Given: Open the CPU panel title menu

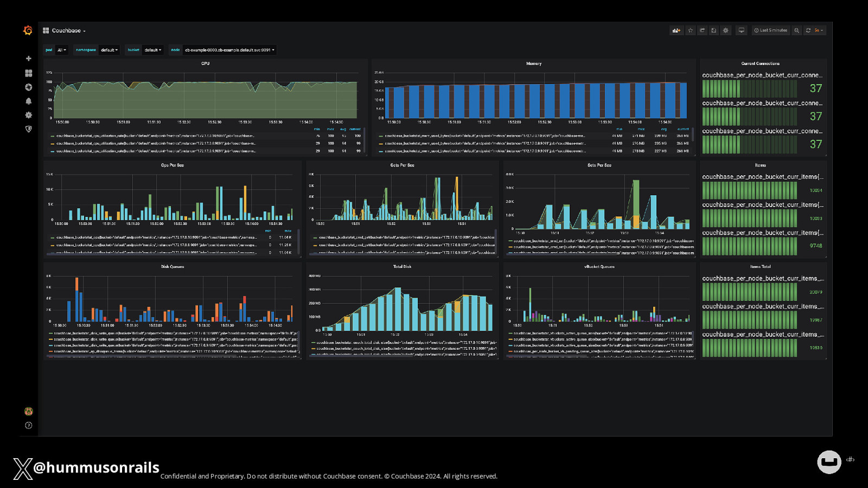Looking at the screenshot, I should click(205, 63).
